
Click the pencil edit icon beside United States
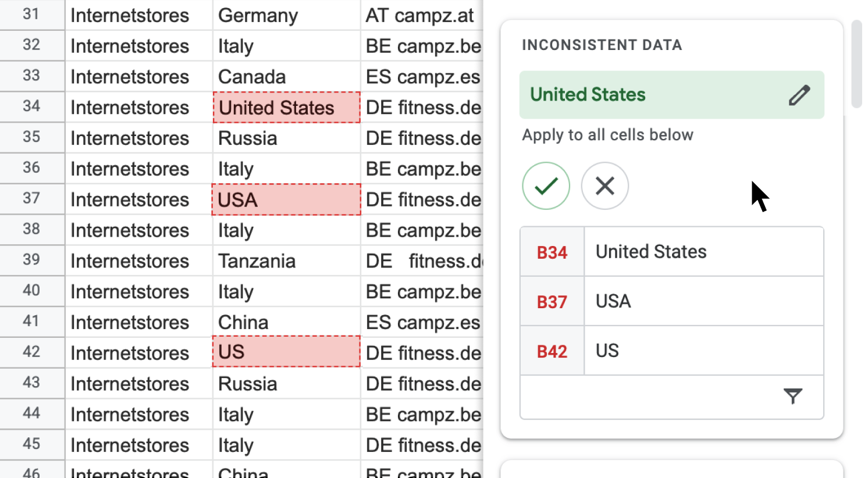pyautogui.click(x=799, y=95)
